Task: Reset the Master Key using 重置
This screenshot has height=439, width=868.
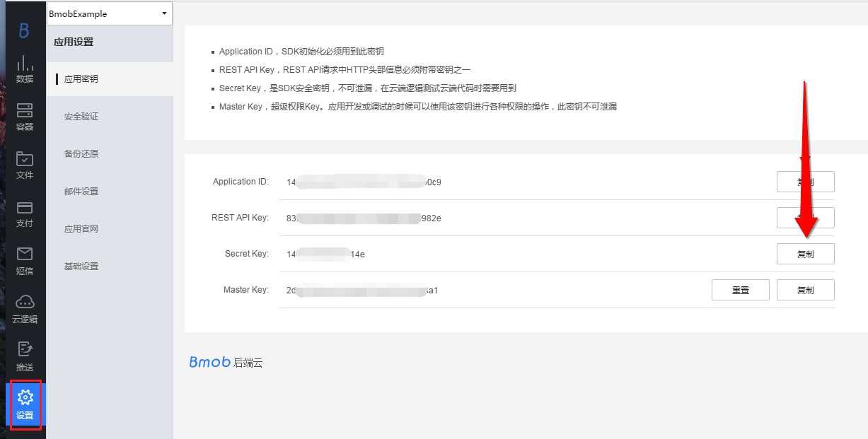Action: (x=740, y=290)
